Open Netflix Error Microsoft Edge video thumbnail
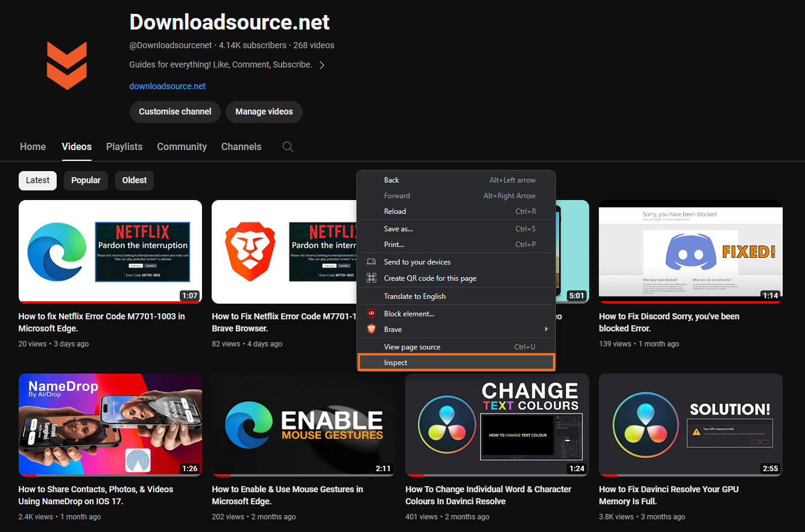The width and height of the screenshot is (805, 532). 110,252
